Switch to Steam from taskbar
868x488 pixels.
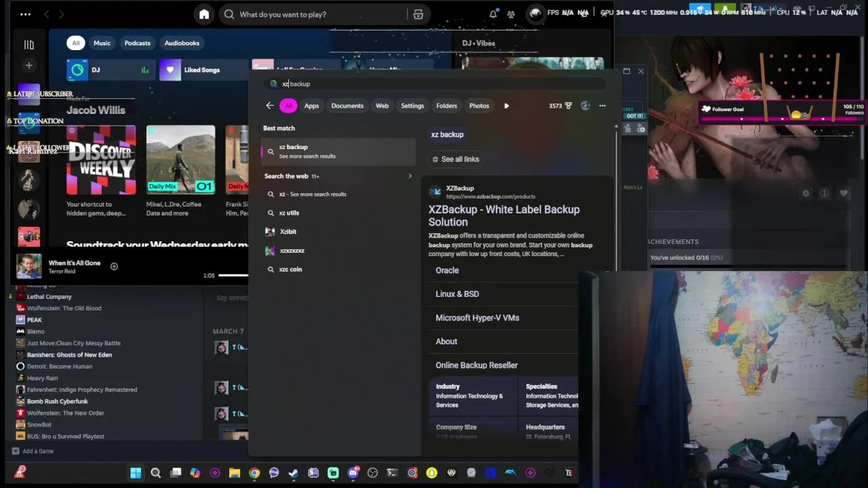pos(294,473)
